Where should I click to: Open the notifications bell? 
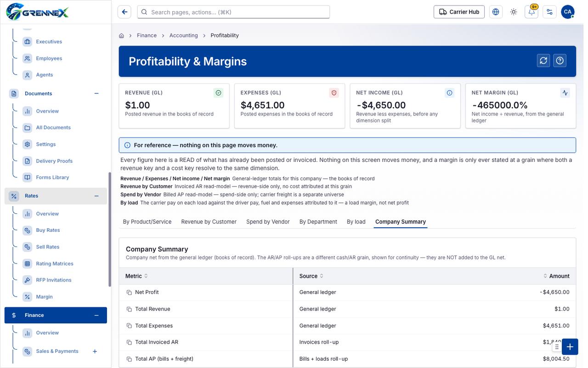pyautogui.click(x=531, y=12)
